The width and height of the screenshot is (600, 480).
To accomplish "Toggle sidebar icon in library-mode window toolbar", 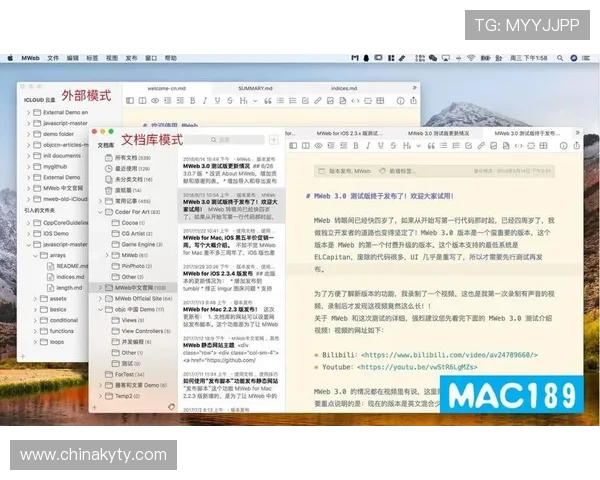I will pos(293,146).
